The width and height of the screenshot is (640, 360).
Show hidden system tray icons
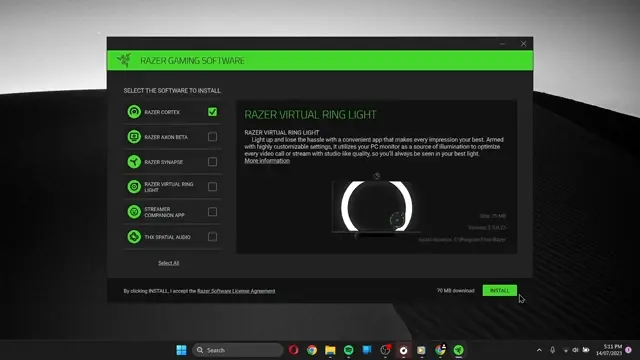click(539, 350)
